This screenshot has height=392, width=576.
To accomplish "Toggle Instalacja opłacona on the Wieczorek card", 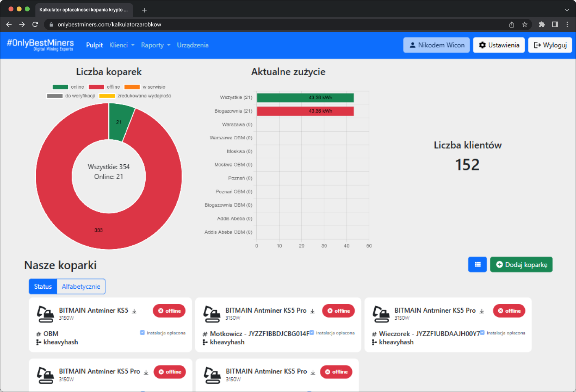I will [x=482, y=332].
